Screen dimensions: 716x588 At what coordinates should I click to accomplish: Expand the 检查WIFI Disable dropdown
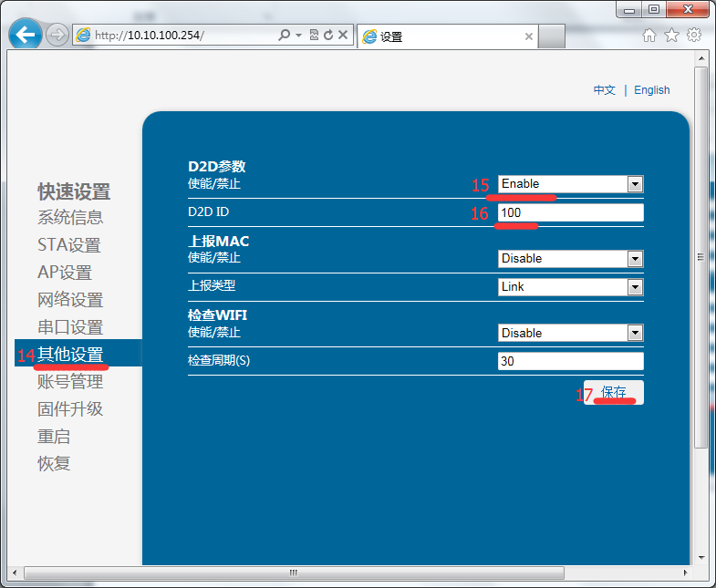pos(570,334)
